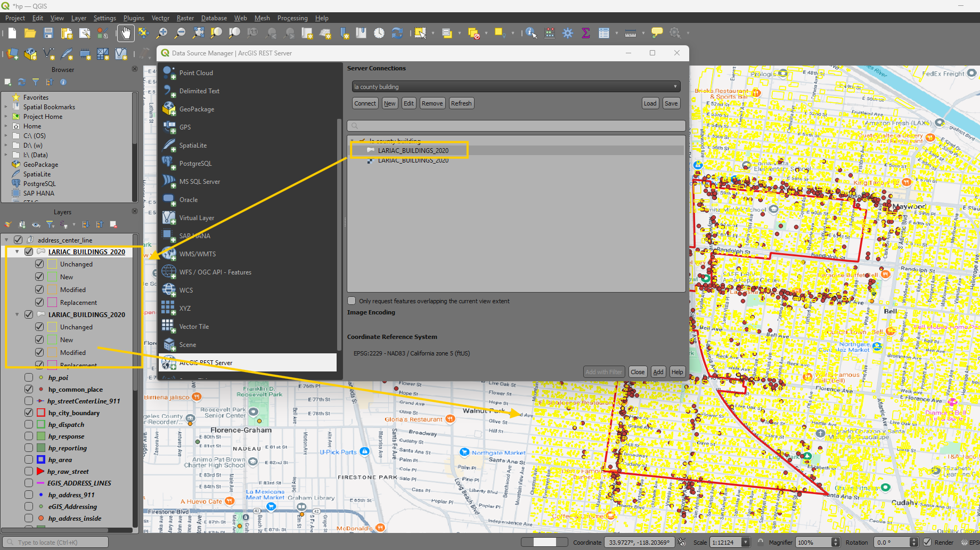The image size is (980, 550).
Task: Click the Browser panel filter funnel icon
Action: tap(36, 82)
